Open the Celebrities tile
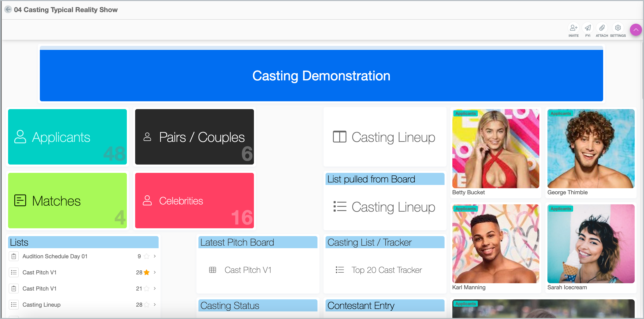Screen dimensions: 644x319 (194, 201)
